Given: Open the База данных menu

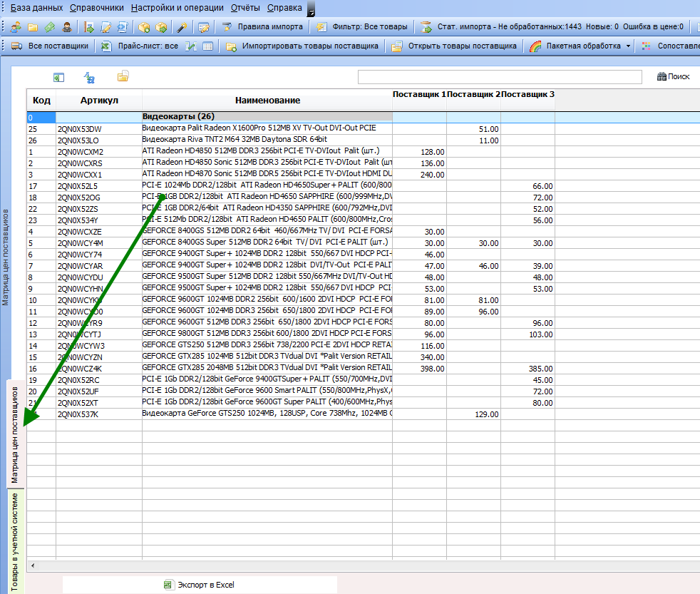Looking at the screenshot, I should tap(36, 8).
